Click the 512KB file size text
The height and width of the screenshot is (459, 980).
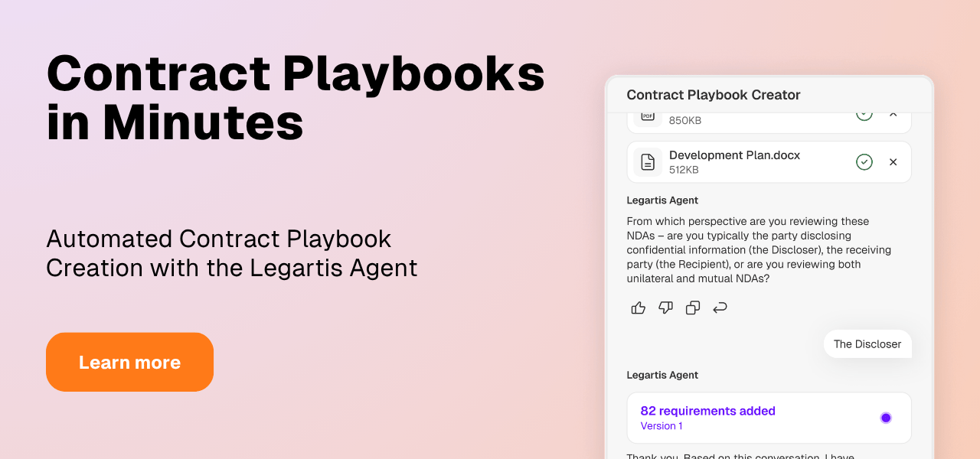click(684, 170)
